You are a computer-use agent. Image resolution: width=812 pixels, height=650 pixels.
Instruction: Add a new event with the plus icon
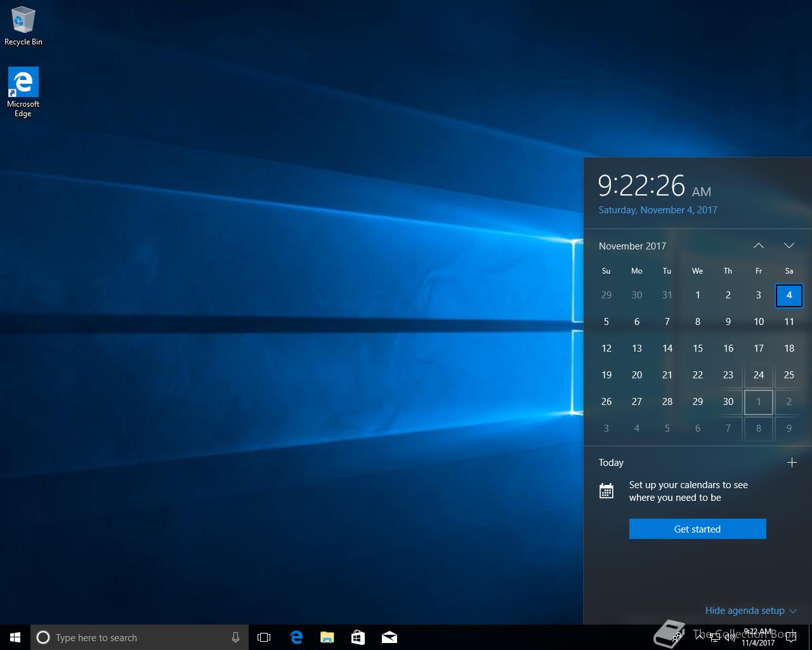tap(792, 463)
